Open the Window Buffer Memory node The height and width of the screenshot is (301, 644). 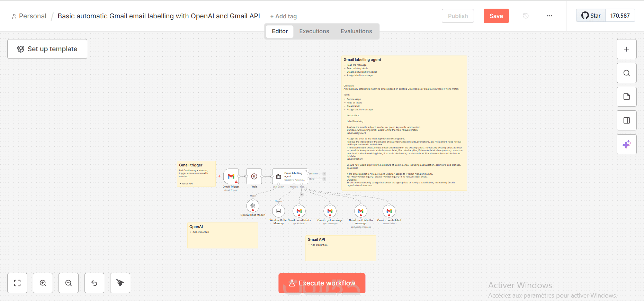pyautogui.click(x=278, y=211)
